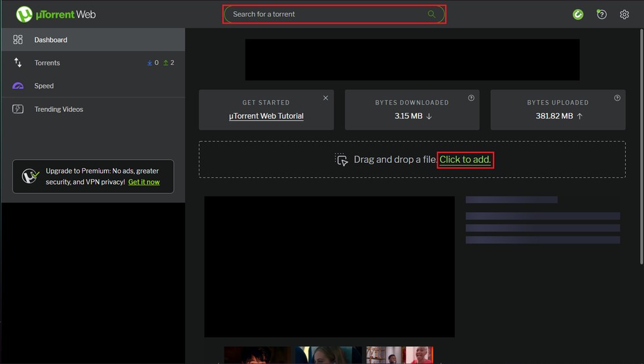Show Bytes Uploaded info icon
This screenshot has width=644, height=364.
pos(617,98)
